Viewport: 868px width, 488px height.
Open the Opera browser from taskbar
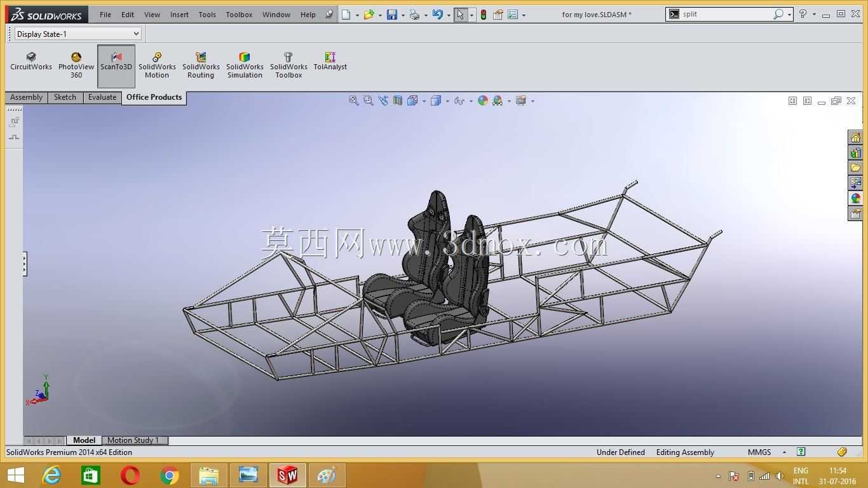(130, 475)
